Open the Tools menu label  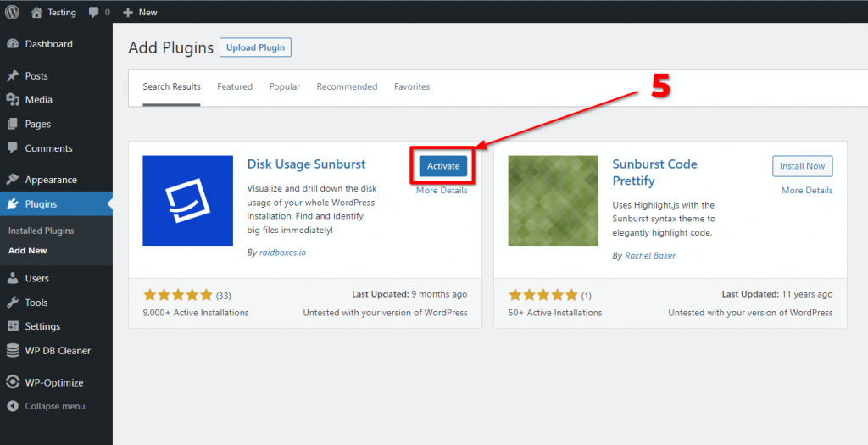pyautogui.click(x=36, y=303)
